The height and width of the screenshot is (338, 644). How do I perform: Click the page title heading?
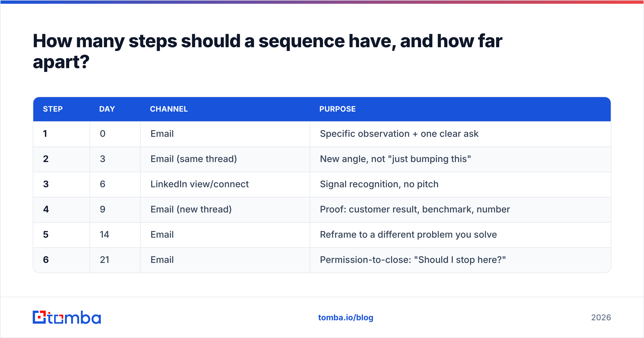[x=268, y=51]
